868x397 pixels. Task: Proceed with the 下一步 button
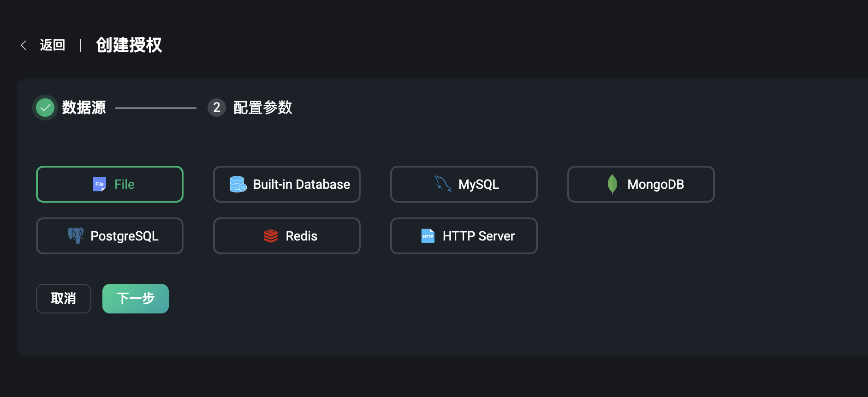click(136, 299)
